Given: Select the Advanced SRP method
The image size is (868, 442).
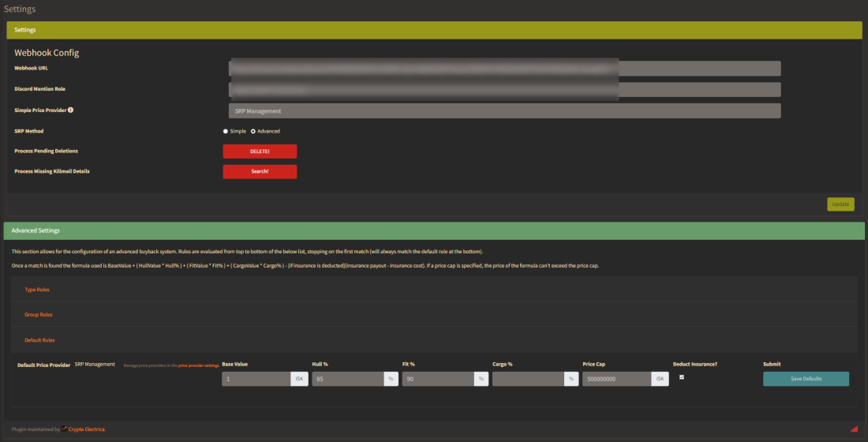Looking at the screenshot, I should tap(253, 131).
